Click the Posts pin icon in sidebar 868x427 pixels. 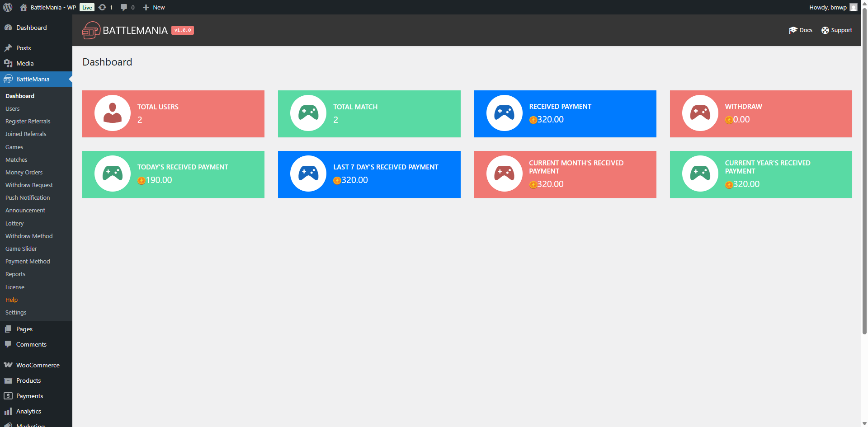pos(8,48)
